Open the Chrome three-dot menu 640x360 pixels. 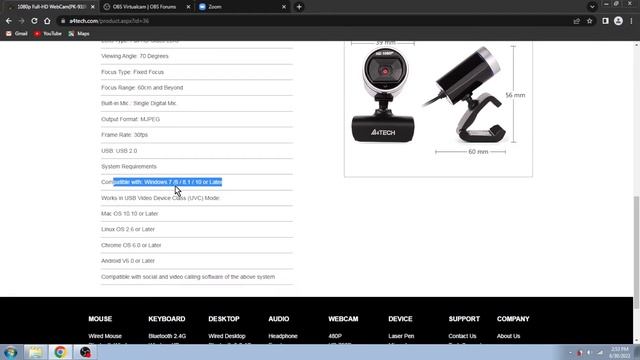point(631,21)
